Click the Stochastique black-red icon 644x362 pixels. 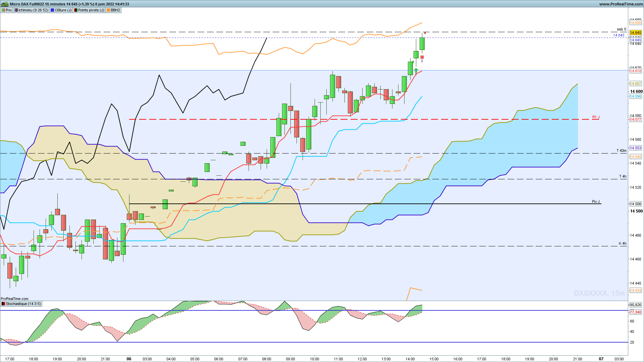point(3,304)
